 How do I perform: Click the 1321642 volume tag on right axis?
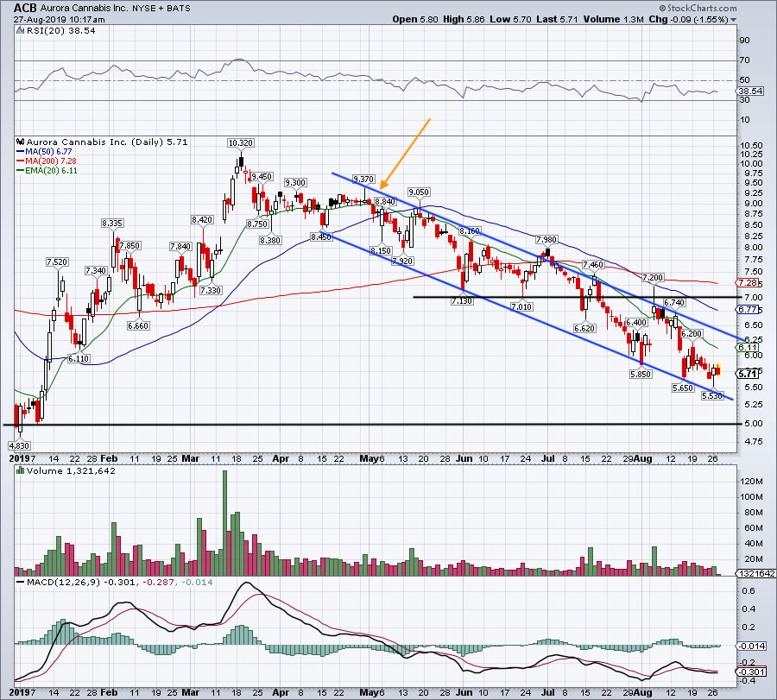coord(756,574)
